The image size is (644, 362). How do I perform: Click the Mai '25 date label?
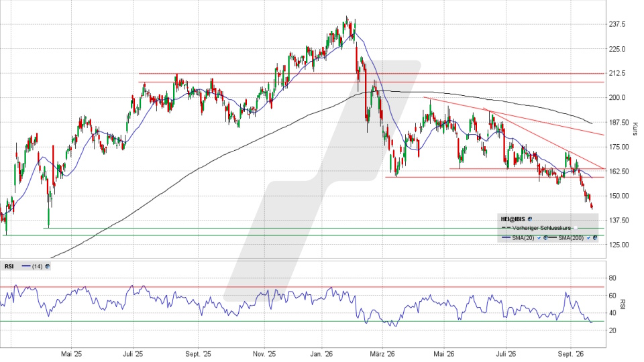click(72, 354)
